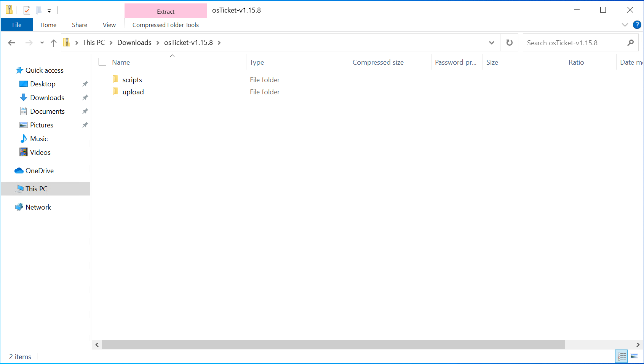
Task: Click the New folder quick access icon
Action: [x=39, y=10]
